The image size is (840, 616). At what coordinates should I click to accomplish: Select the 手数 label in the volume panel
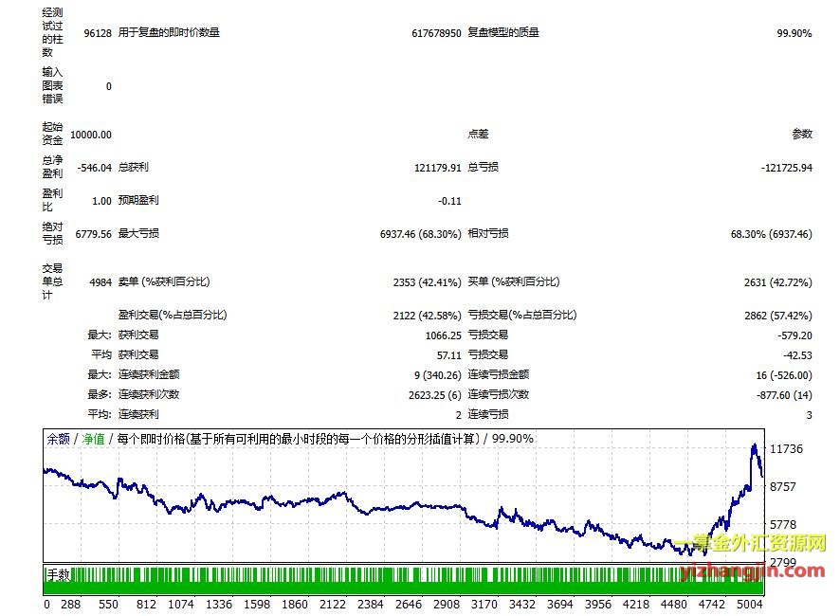(59, 574)
